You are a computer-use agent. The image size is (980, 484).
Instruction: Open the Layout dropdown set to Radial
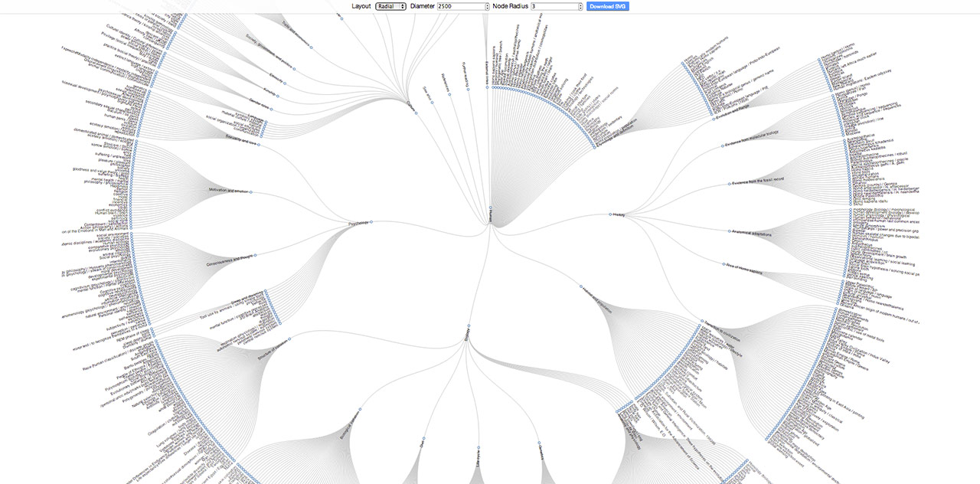pyautogui.click(x=391, y=6)
